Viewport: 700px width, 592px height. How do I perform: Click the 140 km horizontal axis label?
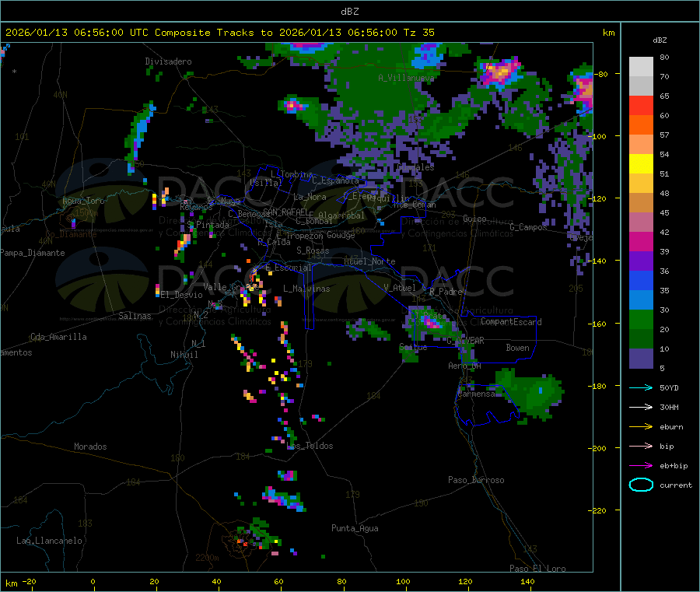click(527, 581)
